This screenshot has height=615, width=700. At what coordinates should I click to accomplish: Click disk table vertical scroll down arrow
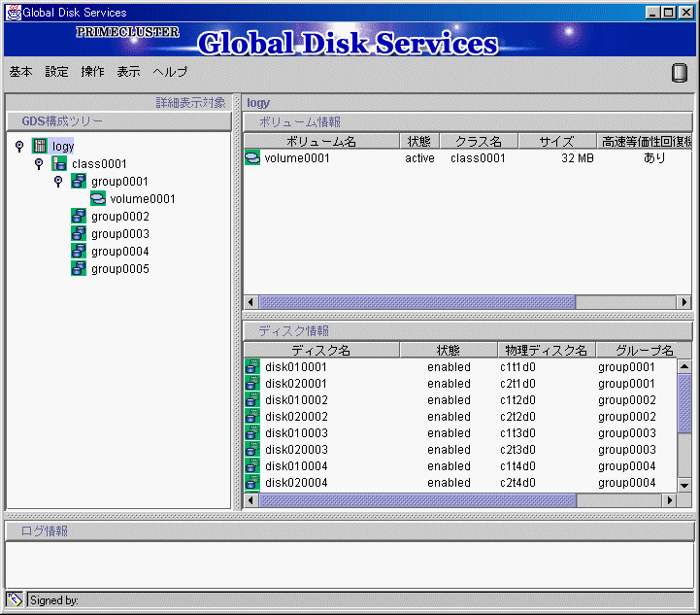pos(684,485)
